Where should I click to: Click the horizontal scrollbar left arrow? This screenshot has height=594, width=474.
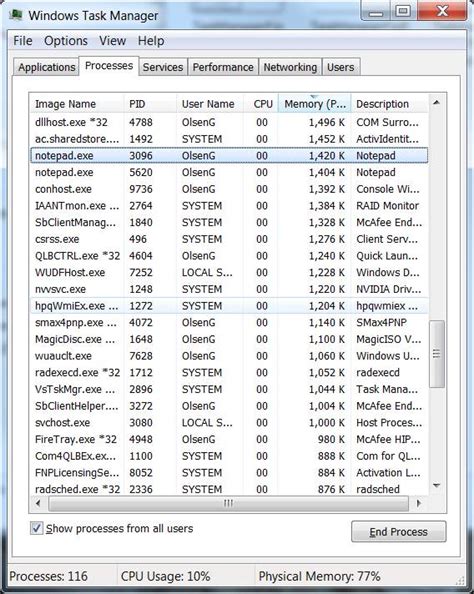point(38,503)
